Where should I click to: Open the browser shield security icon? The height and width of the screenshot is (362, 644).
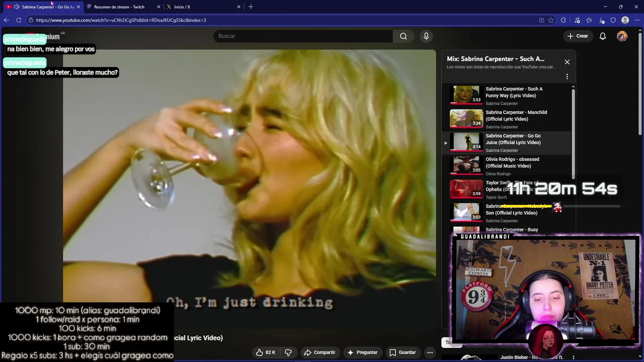point(613,20)
